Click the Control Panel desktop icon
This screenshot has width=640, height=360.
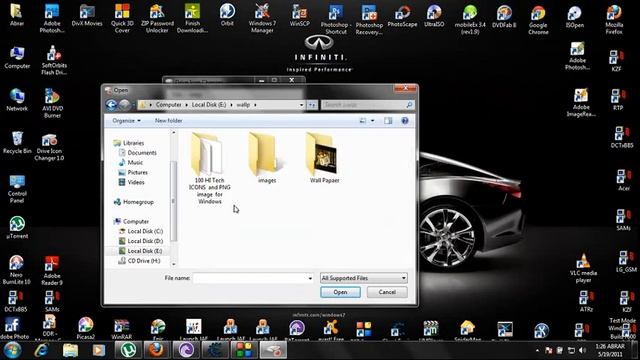pyautogui.click(x=17, y=189)
